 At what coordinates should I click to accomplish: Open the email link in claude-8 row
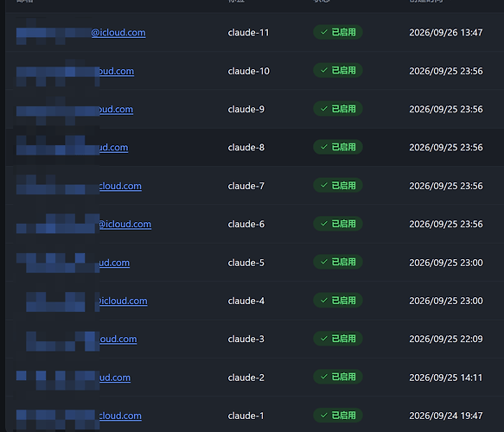[x=73, y=148]
